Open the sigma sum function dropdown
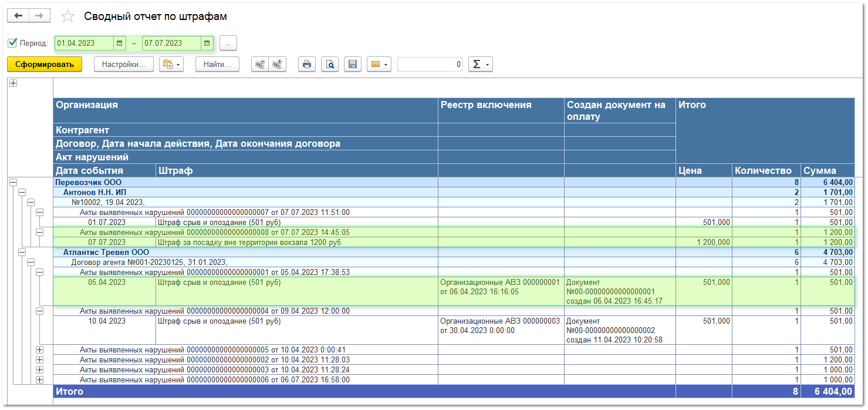 point(480,65)
